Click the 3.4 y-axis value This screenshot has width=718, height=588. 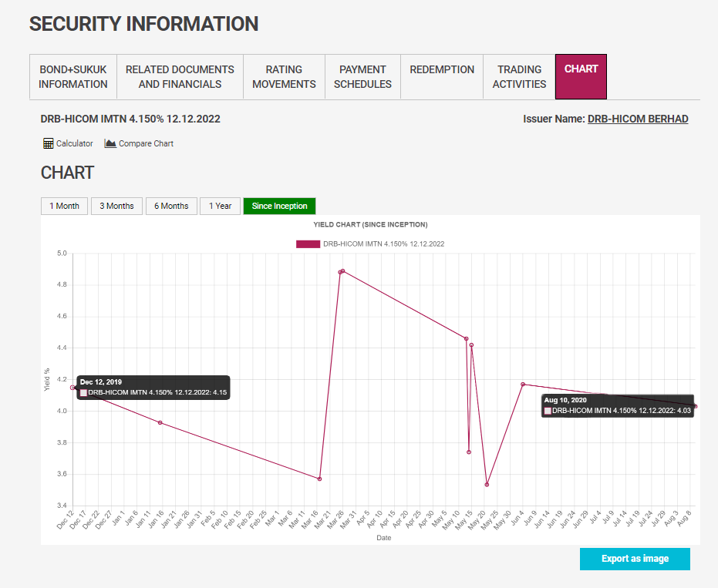[62, 506]
